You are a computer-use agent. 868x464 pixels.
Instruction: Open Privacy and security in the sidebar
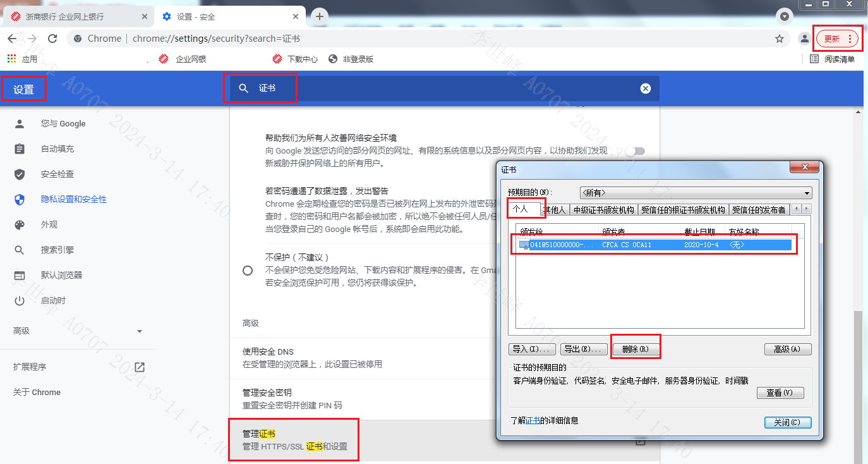point(74,199)
